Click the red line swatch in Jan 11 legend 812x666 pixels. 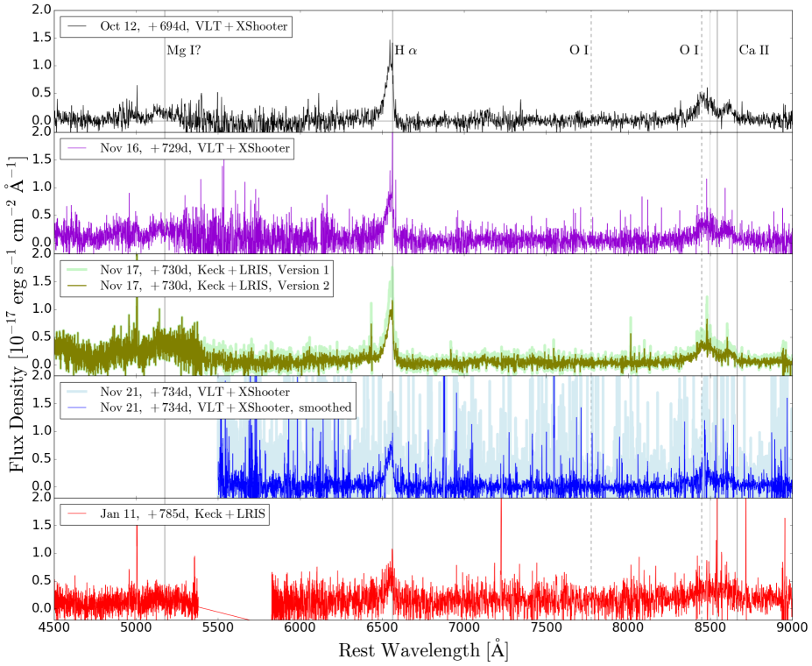tap(76, 514)
